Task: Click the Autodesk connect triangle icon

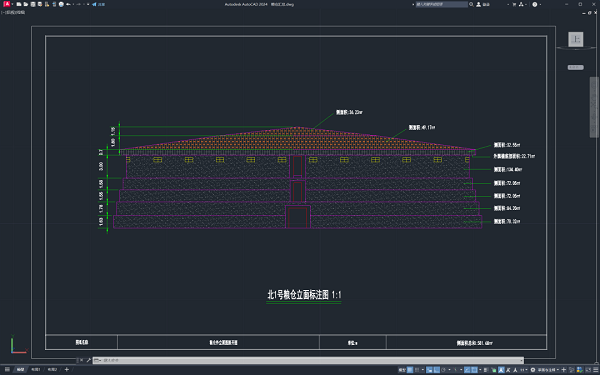Action: coord(522,4)
